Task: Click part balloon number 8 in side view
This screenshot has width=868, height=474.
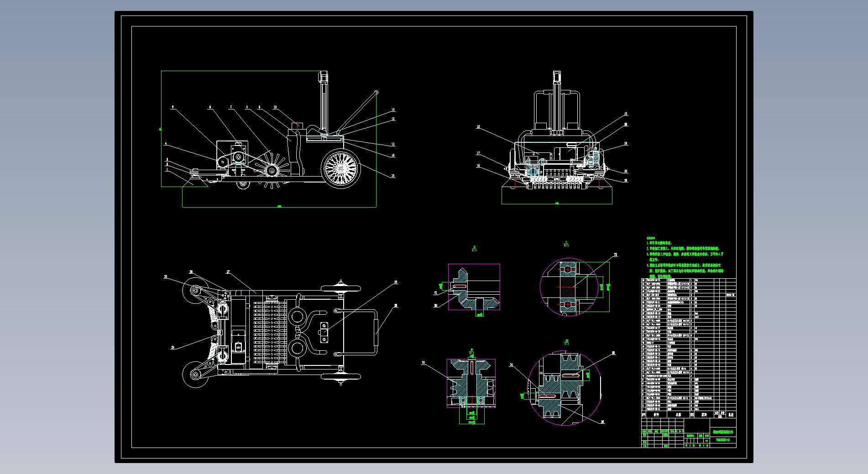Action: click(x=247, y=107)
